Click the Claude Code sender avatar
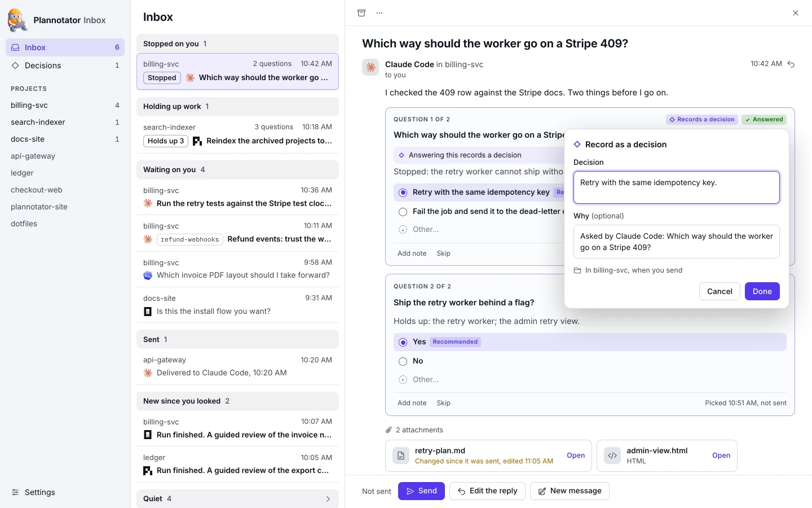The width and height of the screenshot is (812, 508). click(x=370, y=67)
